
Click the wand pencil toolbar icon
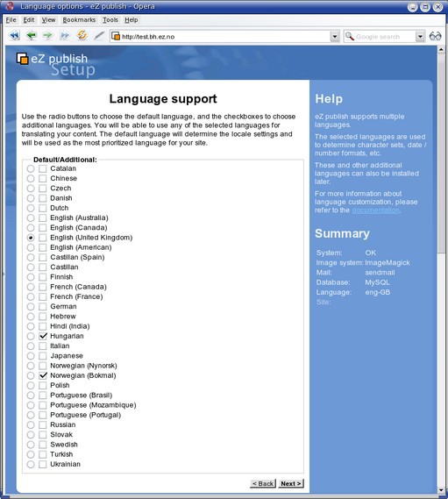(99, 36)
